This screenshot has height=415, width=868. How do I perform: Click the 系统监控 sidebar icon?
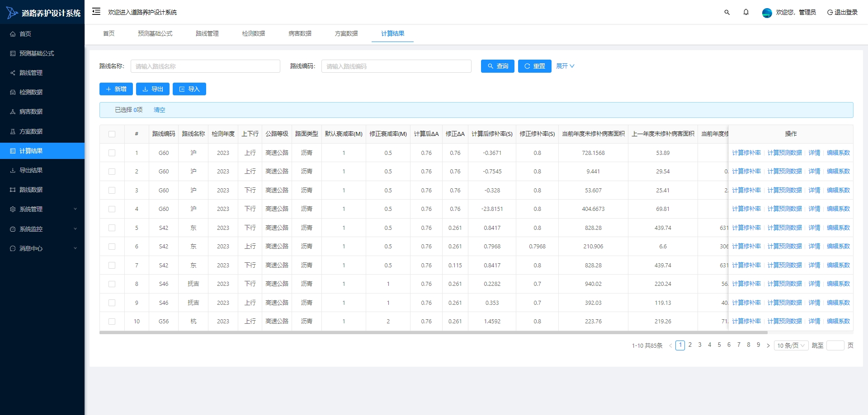pos(13,229)
